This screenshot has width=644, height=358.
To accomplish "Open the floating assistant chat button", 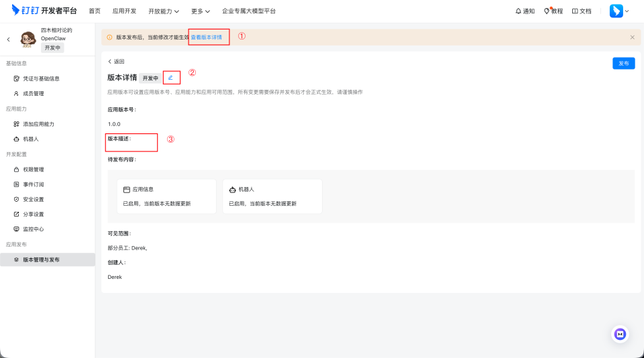I will coord(620,334).
